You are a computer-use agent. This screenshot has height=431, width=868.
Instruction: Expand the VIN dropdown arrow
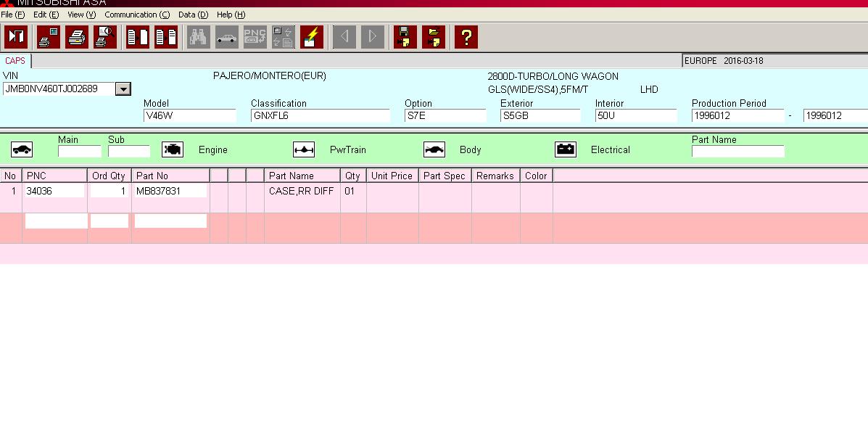point(123,89)
